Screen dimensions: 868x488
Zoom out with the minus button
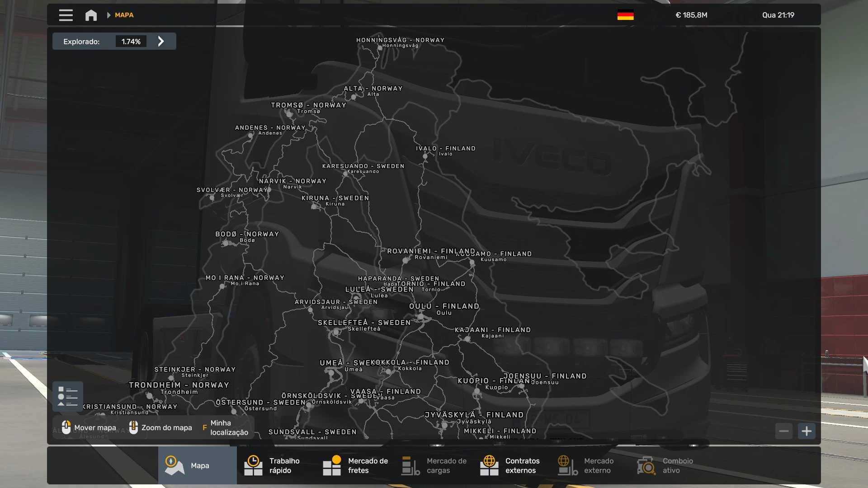[784, 431]
